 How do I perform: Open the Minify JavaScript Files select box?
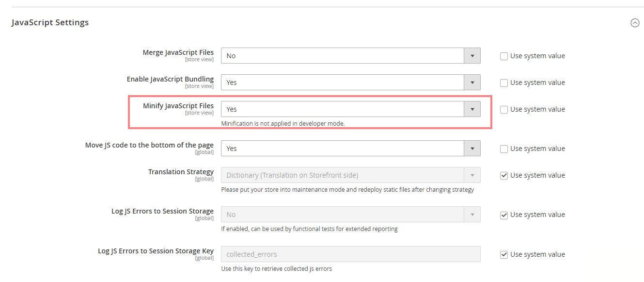[342, 109]
